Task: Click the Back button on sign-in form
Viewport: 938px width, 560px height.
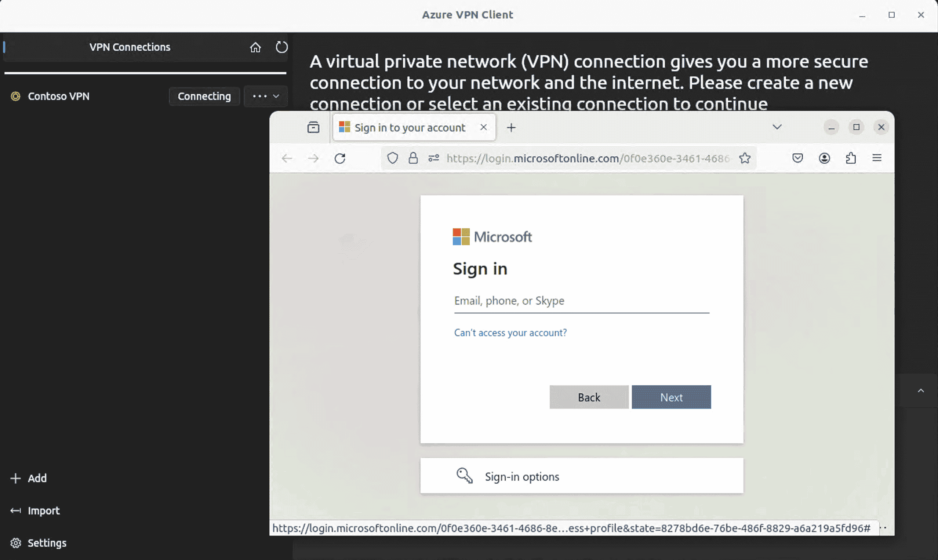Action: pyautogui.click(x=589, y=397)
